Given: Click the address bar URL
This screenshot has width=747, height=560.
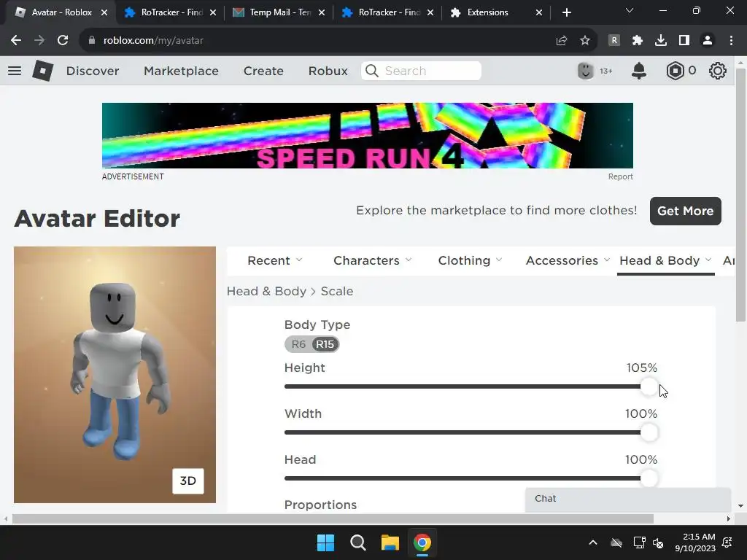Looking at the screenshot, I should [x=153, y=41].
